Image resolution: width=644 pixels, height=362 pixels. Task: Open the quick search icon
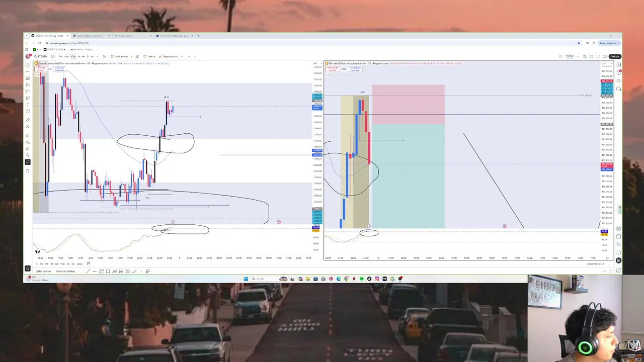click(585, 56)
